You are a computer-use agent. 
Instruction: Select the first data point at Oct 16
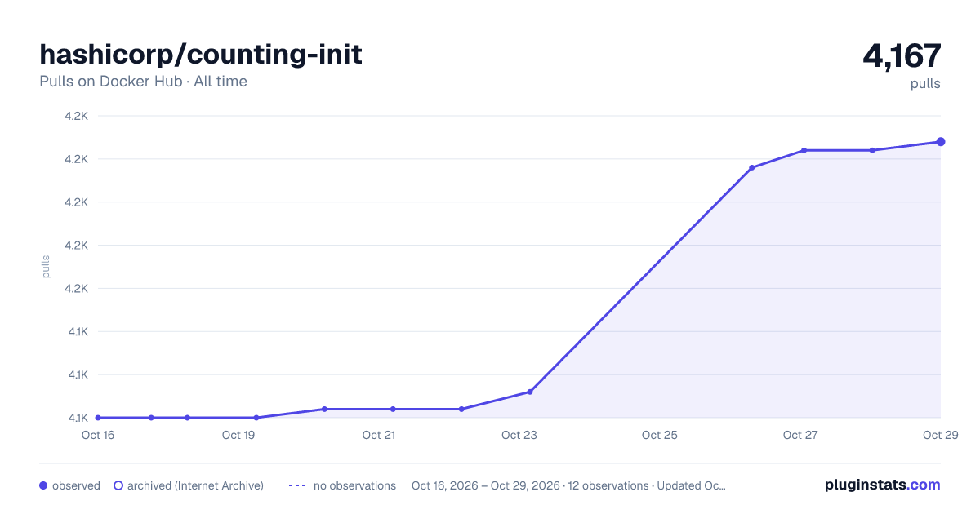(x=98, y=418)
